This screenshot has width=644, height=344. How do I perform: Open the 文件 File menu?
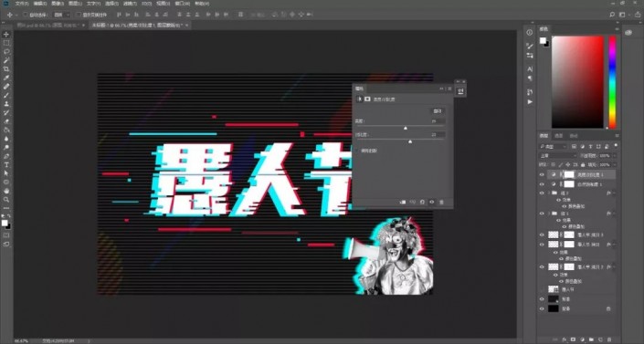click(x=21, y=4)
